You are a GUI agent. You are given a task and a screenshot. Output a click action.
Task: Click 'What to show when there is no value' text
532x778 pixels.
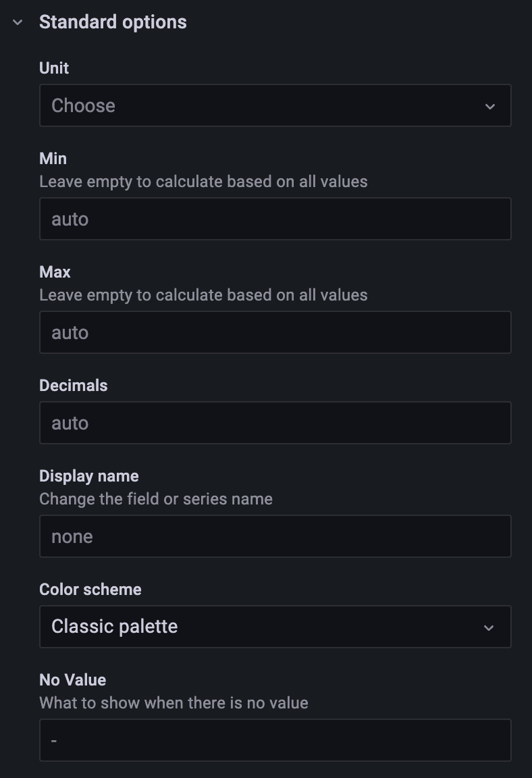click(174, 703)
